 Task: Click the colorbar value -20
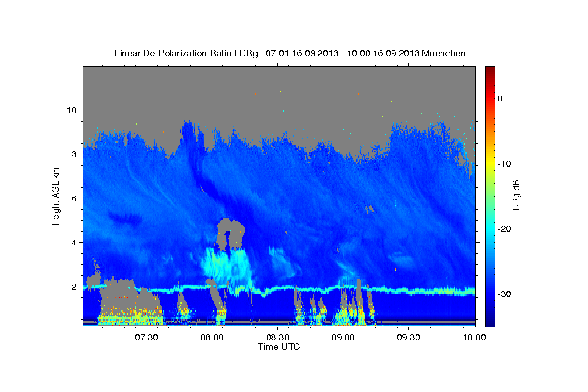[505, 229]
